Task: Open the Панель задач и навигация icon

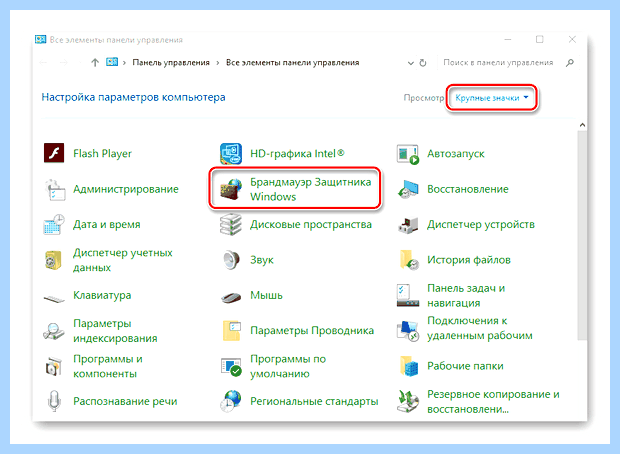Action: tap(408, 295)
